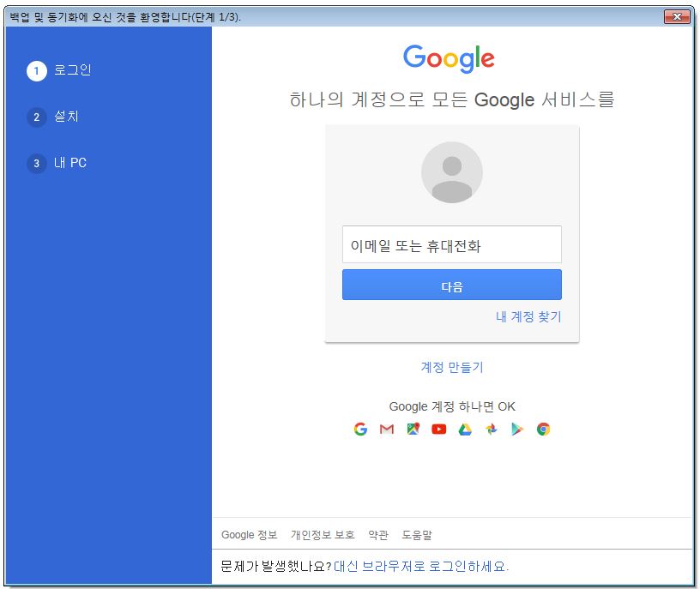This screenshot has width=700, height=589.
Task: Open the 계정 만들기 link
Action: (x=452, y=367)
